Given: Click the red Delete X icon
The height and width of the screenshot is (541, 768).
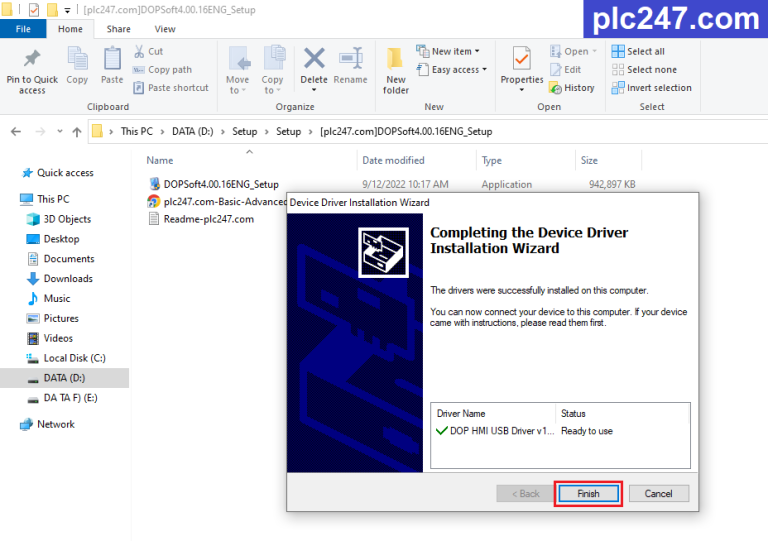Looking at the screenshot, I should tap(314, 58).
